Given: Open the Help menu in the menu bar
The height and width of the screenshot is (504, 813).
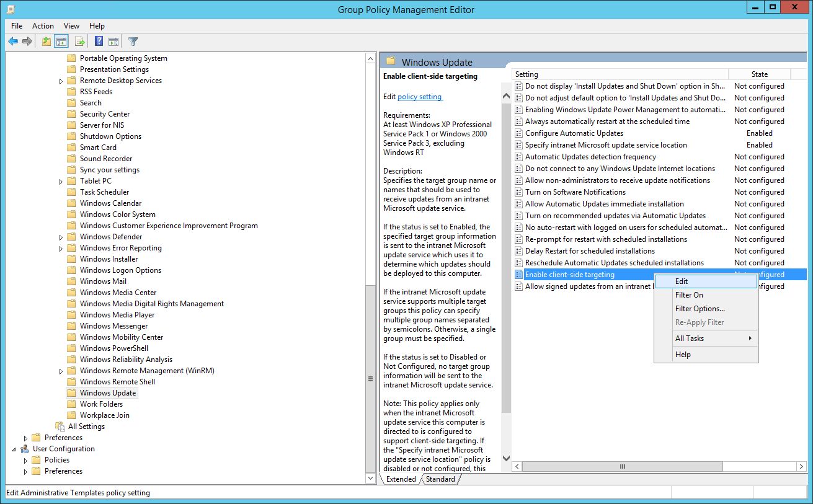Looking at the screenshot, I should pyautogui.click(x=97, y=26).
